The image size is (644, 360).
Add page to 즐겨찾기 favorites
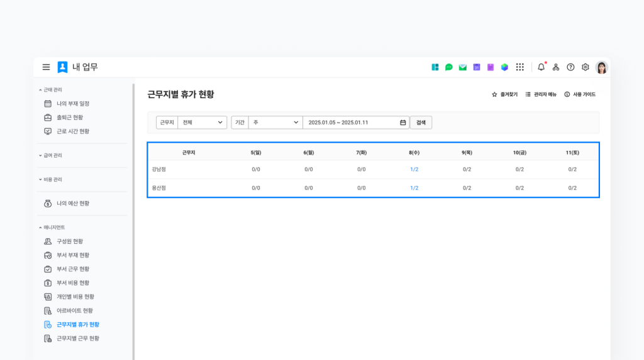coord(505,94)
